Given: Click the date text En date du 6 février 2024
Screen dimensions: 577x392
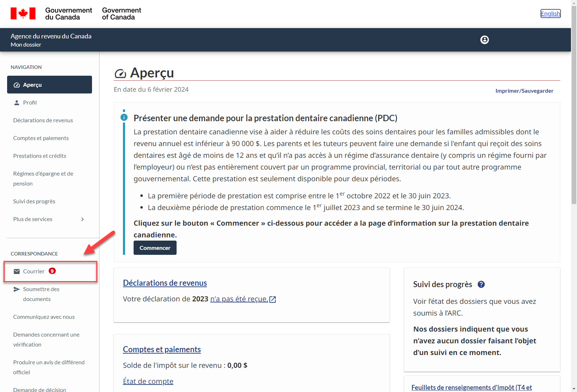Looking at the screenshot, I should pos(151,90).
